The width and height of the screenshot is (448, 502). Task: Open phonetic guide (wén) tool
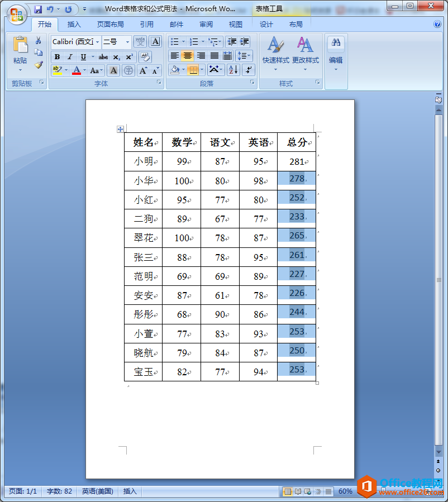pos(140,42)
